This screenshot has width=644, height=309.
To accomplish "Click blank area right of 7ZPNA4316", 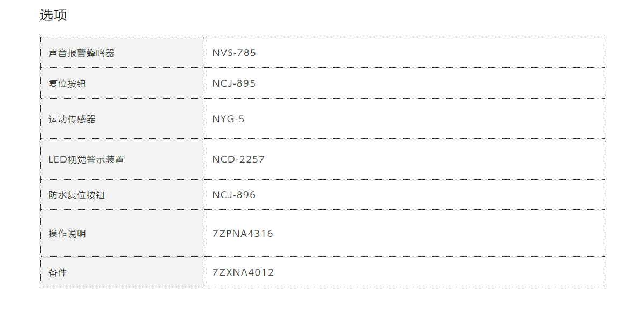I will [x=439, y=234].
